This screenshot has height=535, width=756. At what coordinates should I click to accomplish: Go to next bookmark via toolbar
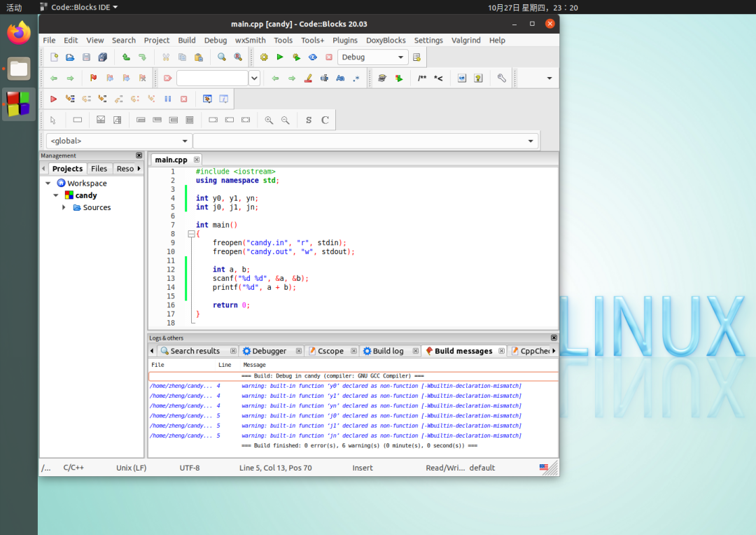point(126,78)
